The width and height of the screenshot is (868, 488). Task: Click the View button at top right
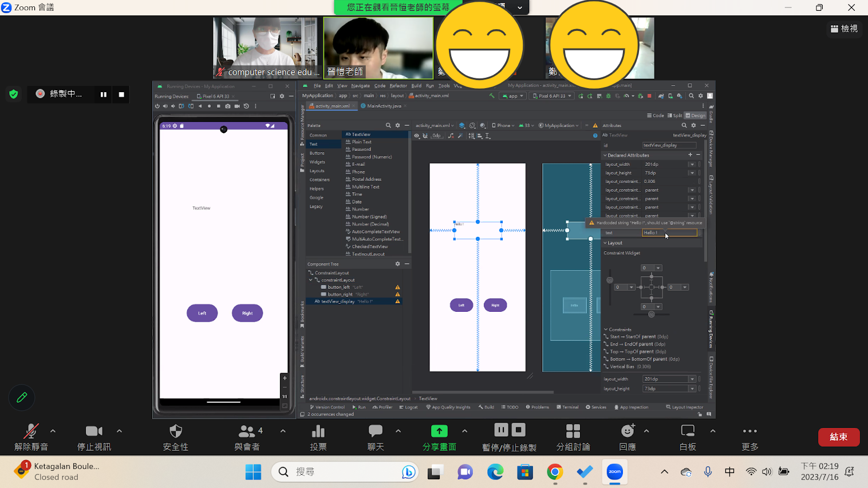click(x=844, y=29)
